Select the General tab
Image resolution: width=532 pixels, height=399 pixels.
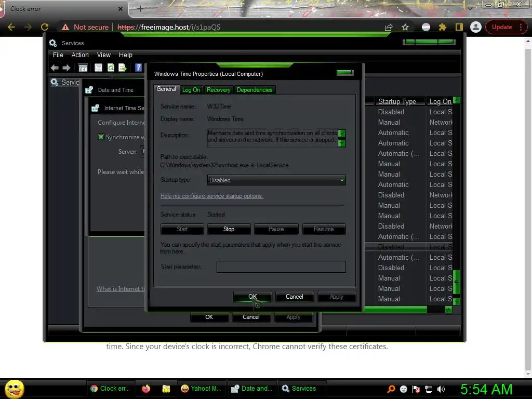click(166, 89)
